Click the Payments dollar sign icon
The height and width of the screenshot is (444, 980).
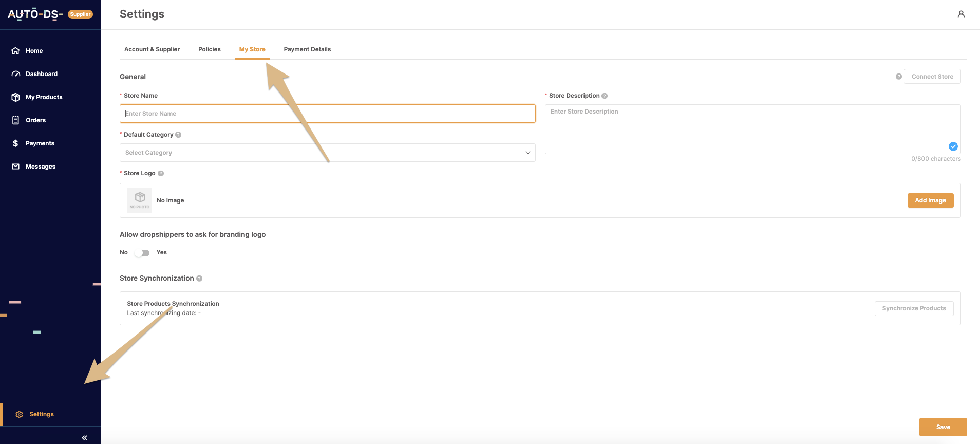tap(15, 143)
